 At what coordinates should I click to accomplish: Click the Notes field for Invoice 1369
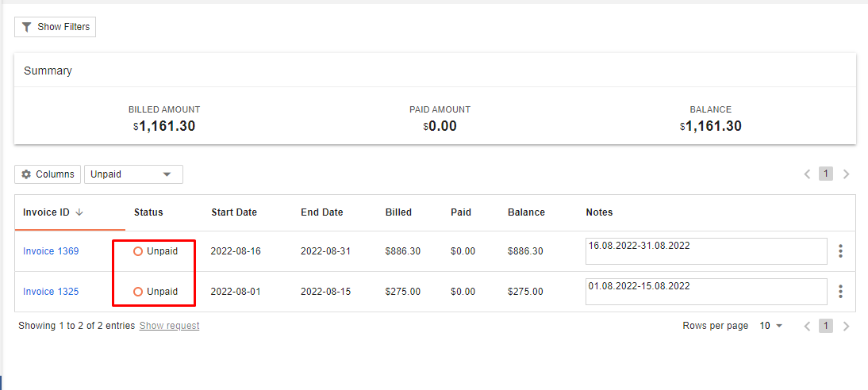tap(706, 251)
